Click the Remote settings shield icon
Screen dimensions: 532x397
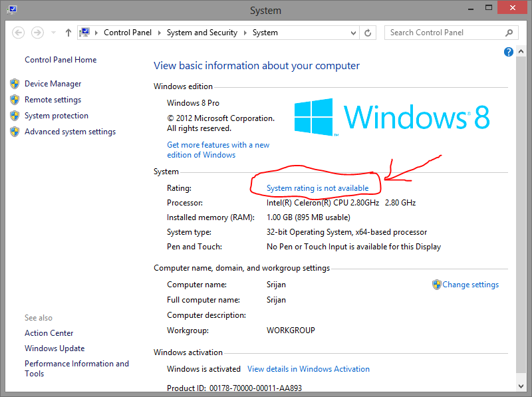coord(15,99)
